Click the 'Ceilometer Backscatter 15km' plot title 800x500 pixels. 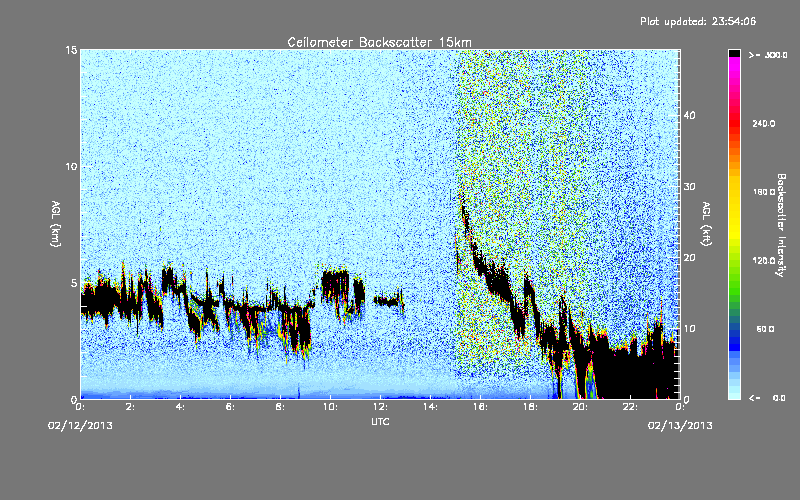click(379, 42)
